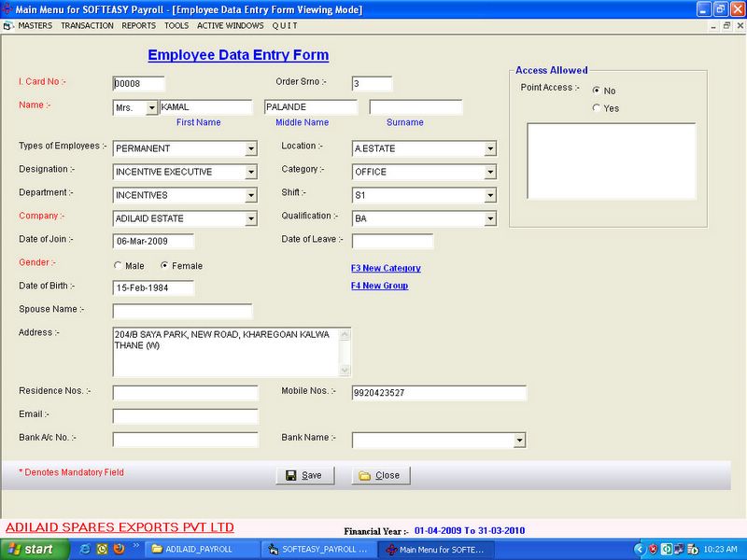Click the F4 New Group link
The width and height of the screenshot is (747, 560).
point(379,286)
